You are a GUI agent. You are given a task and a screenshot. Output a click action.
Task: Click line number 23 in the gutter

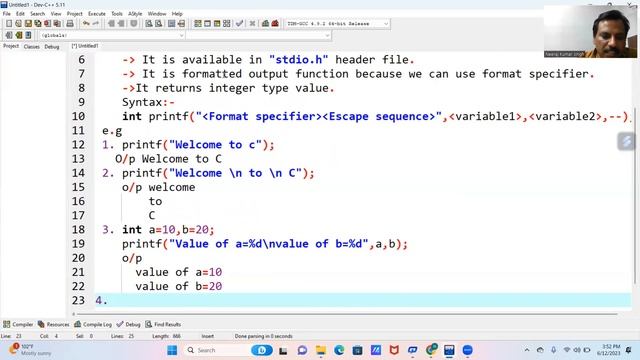tap(78, 300)
